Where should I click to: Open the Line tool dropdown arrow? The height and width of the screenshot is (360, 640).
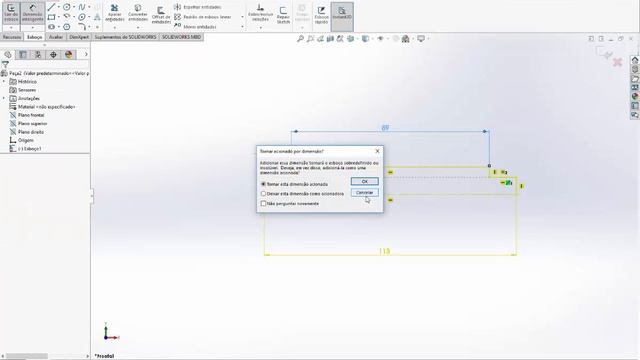click(59, 7)
